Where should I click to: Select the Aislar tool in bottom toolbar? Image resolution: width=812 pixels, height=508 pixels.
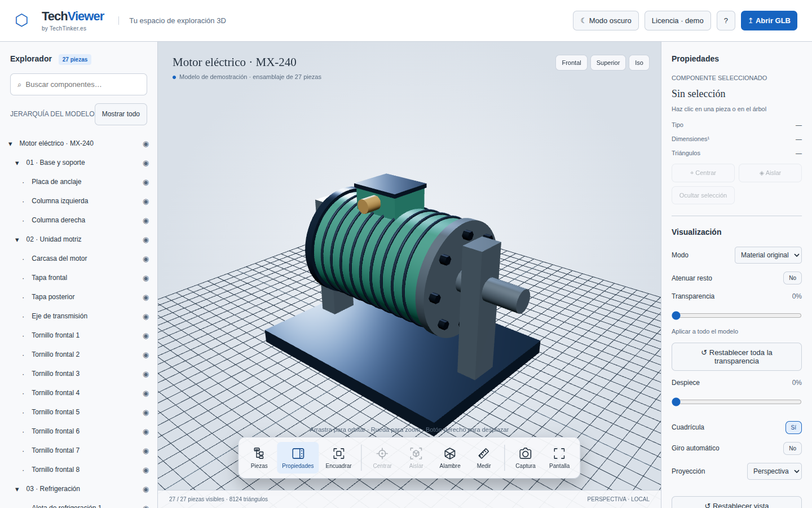[416, 458]
